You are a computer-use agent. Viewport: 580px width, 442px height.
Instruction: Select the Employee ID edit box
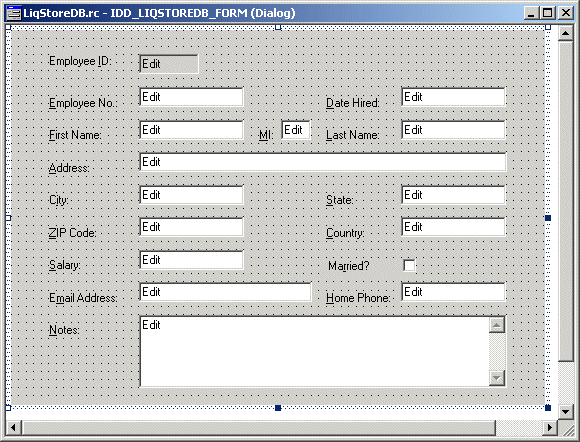coord(169,64)
